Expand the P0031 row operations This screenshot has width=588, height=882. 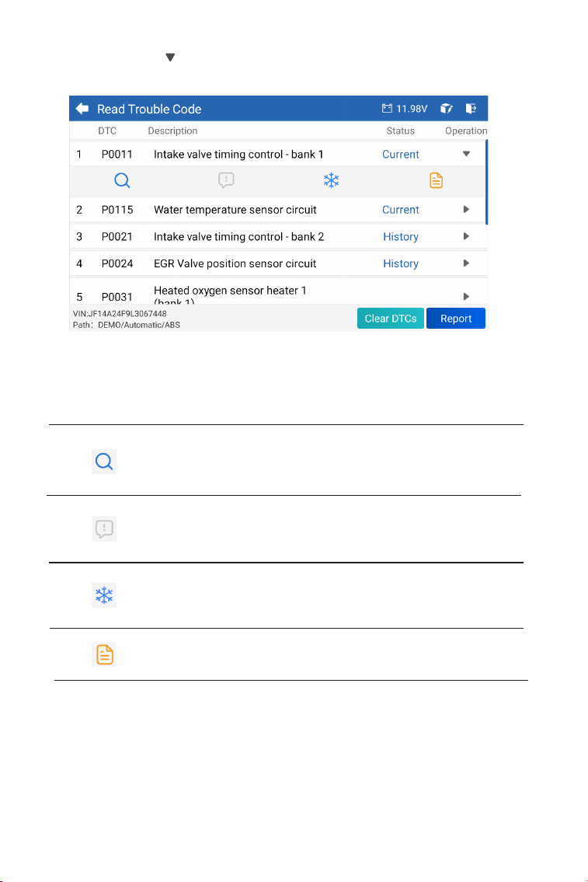466,296
